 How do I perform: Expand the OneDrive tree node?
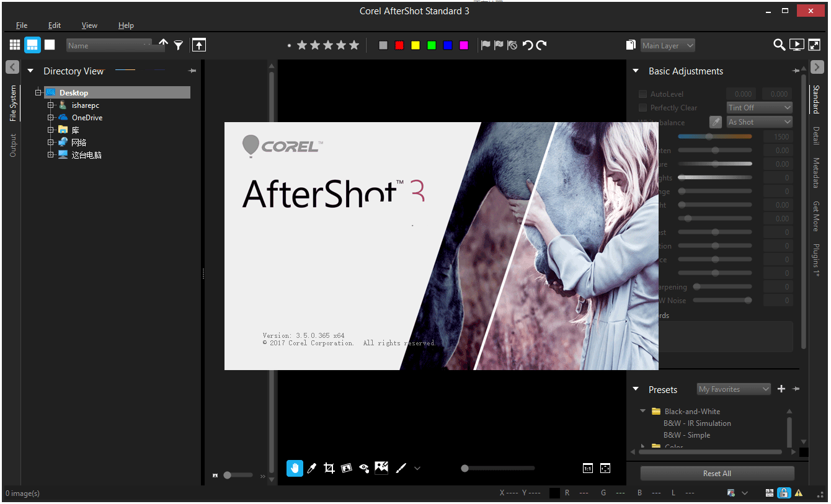pos(51,117)
